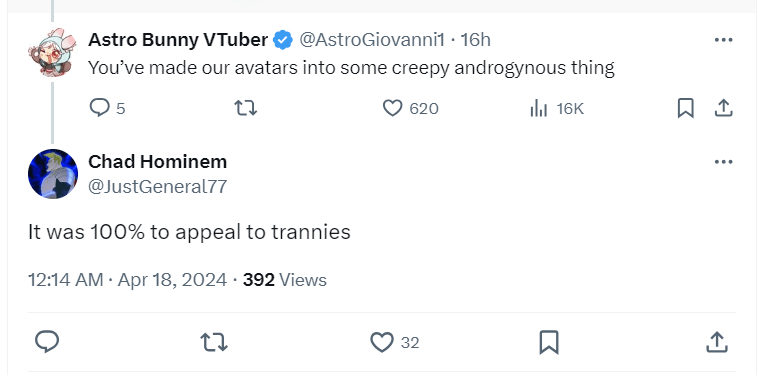Open the @AstroGiovanni1 handle link
This screenshot has width=759, height=375.
(372, 40)
